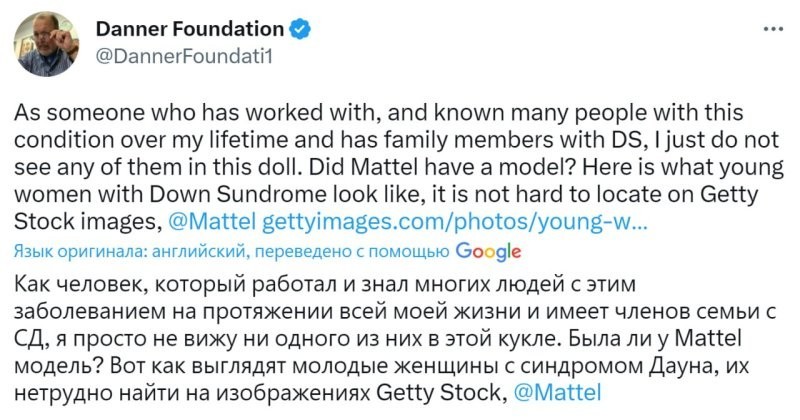Click @Mattel mention in the Russian translation

(563, 394)
